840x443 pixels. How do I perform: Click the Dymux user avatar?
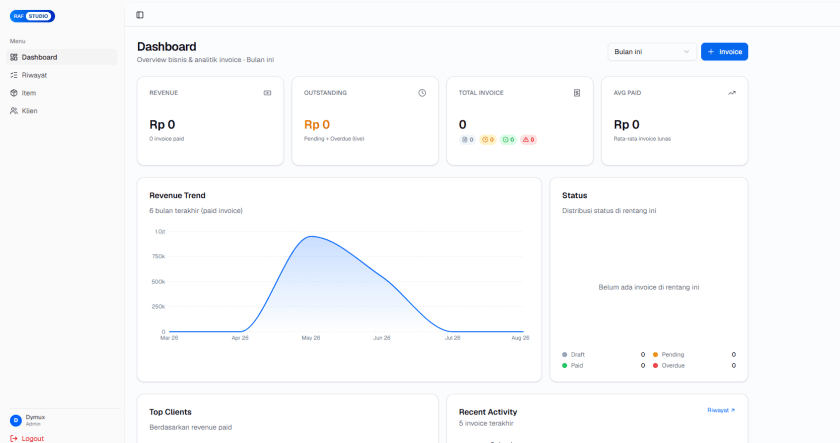[16, 420]
